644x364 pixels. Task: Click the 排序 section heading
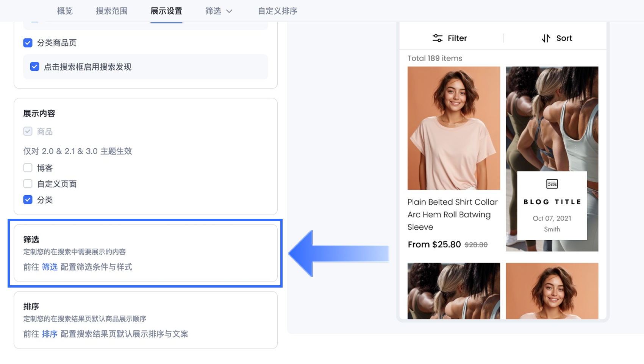pyautogui.click(x=31, y=306)
